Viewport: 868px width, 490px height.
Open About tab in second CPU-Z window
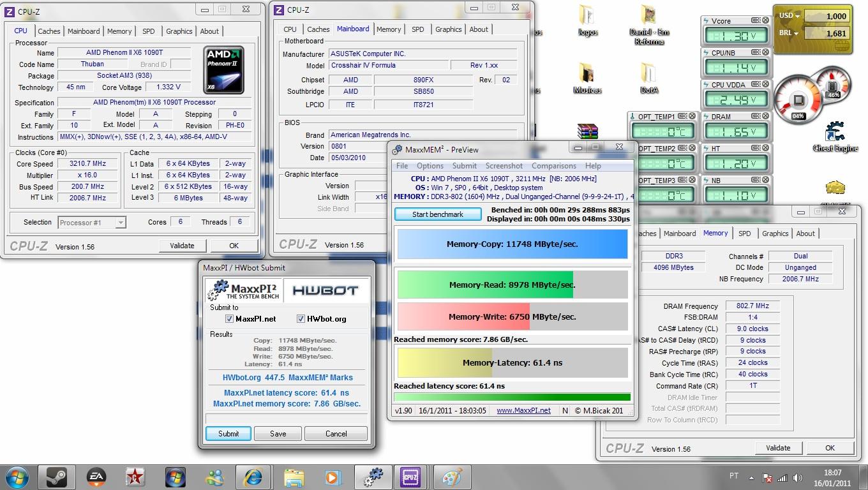pyautogui.click(x=479, y=29)
